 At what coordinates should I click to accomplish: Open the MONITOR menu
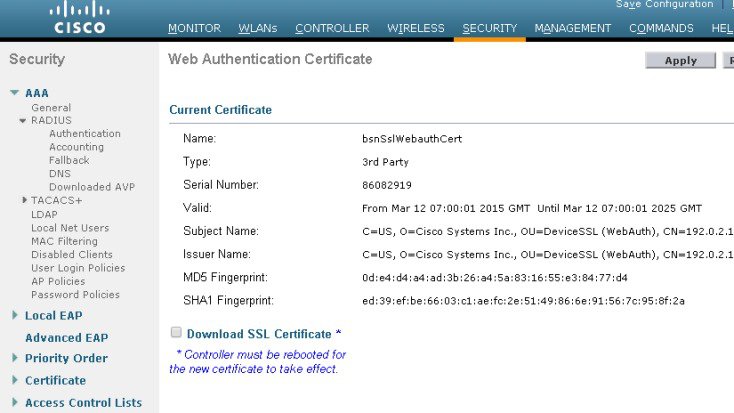194,28
